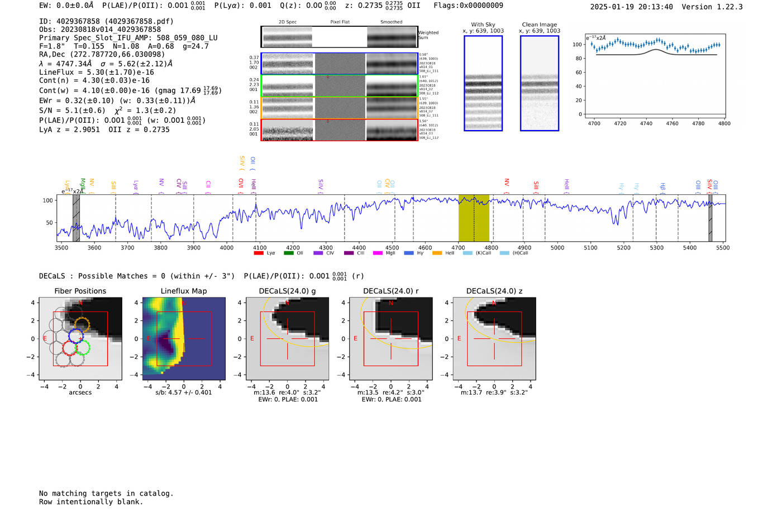
Task: Click the zoomed line-fit plot spanning 4700–4800
Action: point(655,76)
